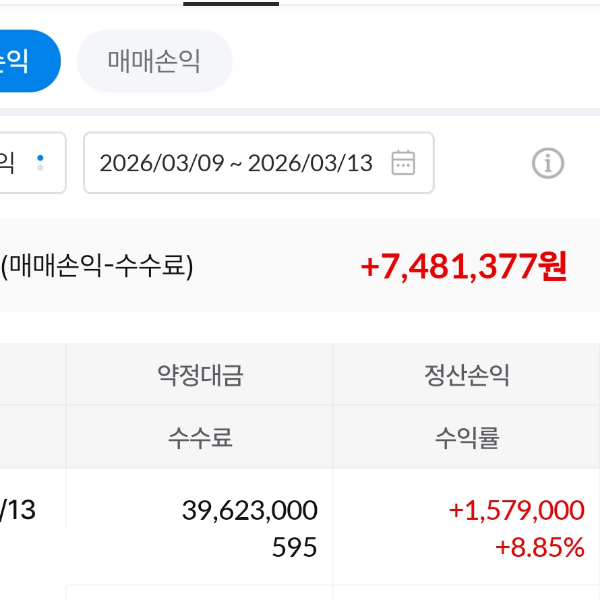600x600 pixels.
Task: Tap the total profit +7,481,377원
Action: point(463,266)
